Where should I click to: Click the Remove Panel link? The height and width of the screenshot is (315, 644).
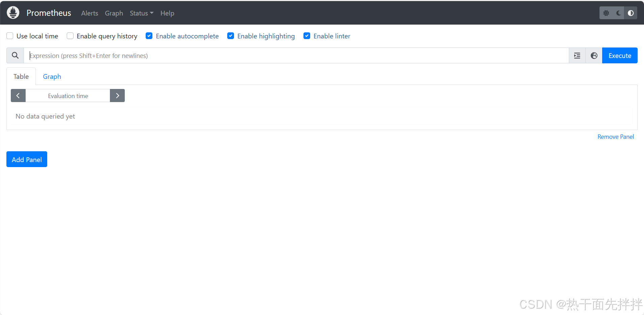point(616,137)
